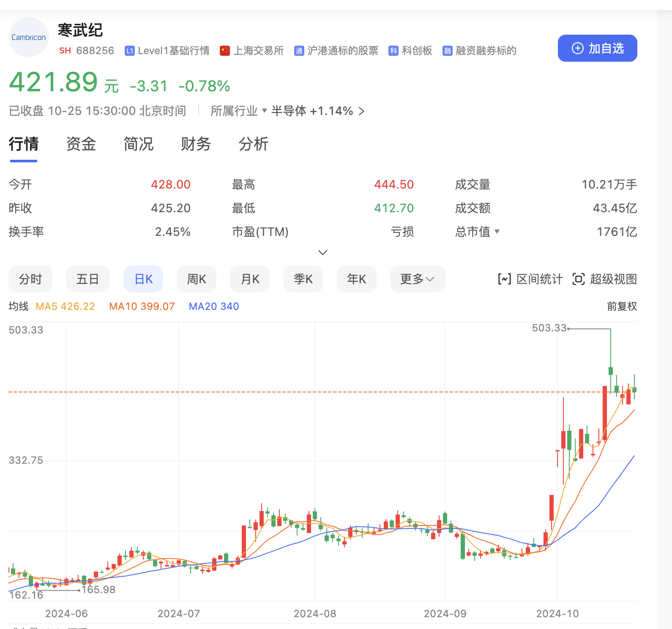
Task: Click the 通 沪港通 badge icon
Action: (299, 51)
